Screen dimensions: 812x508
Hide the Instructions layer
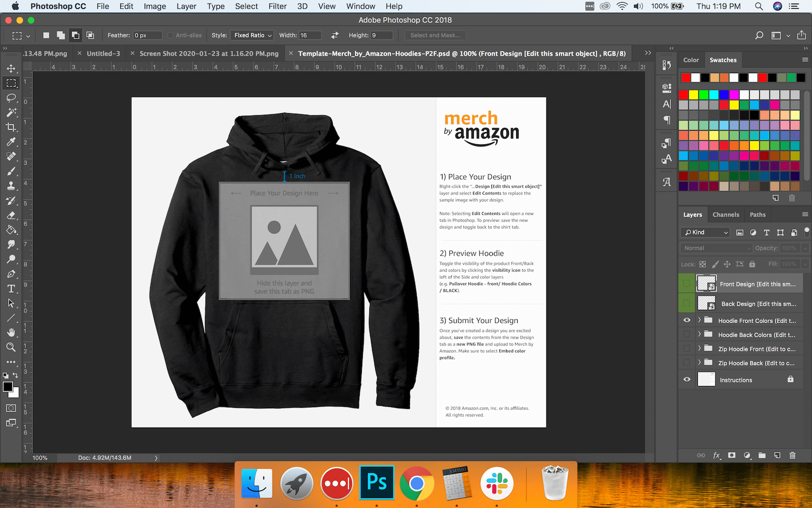tap(687, 379)
